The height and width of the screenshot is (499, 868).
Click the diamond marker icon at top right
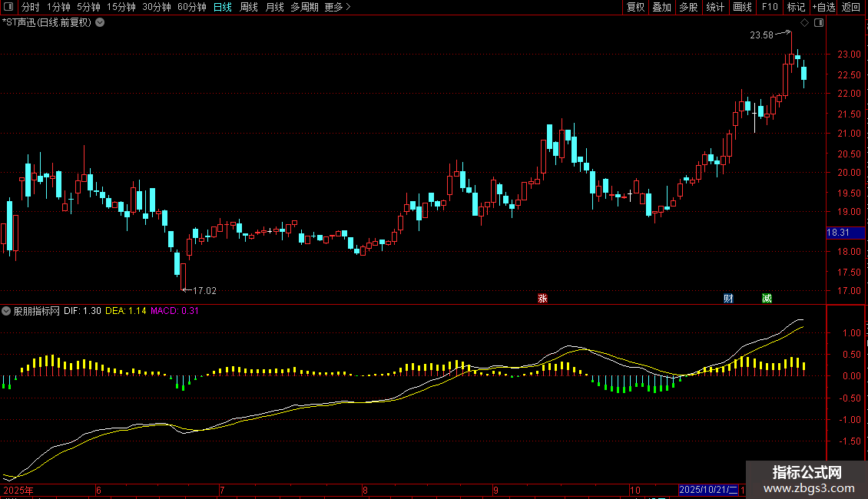click(805, 23)
